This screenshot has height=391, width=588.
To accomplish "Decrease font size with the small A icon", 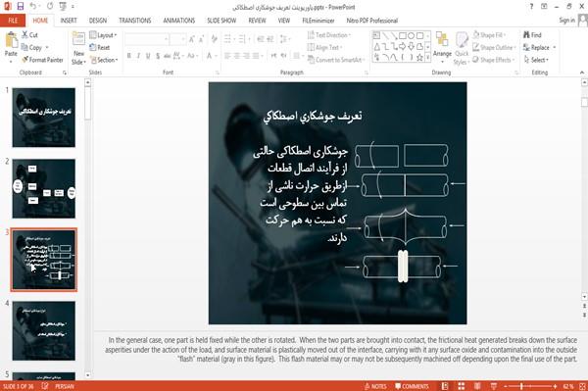I will [x=202, y=39].
